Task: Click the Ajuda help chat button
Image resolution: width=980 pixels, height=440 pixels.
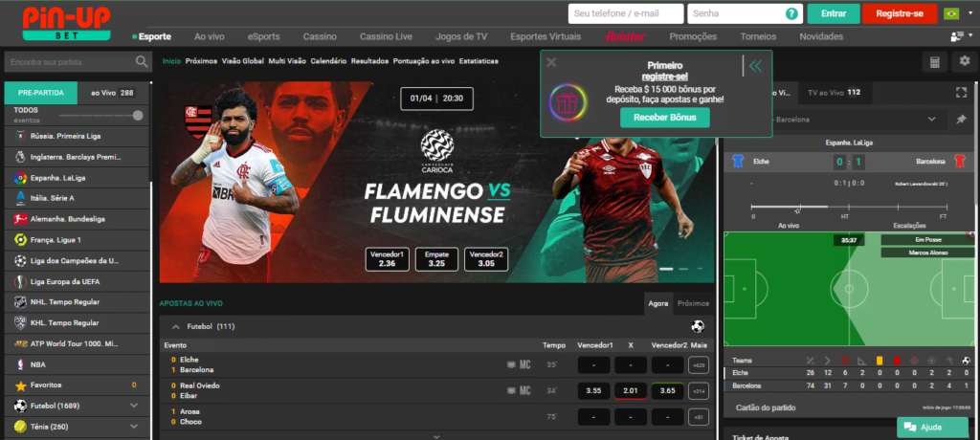Action: pyautogui.click(x=932, y=428)
